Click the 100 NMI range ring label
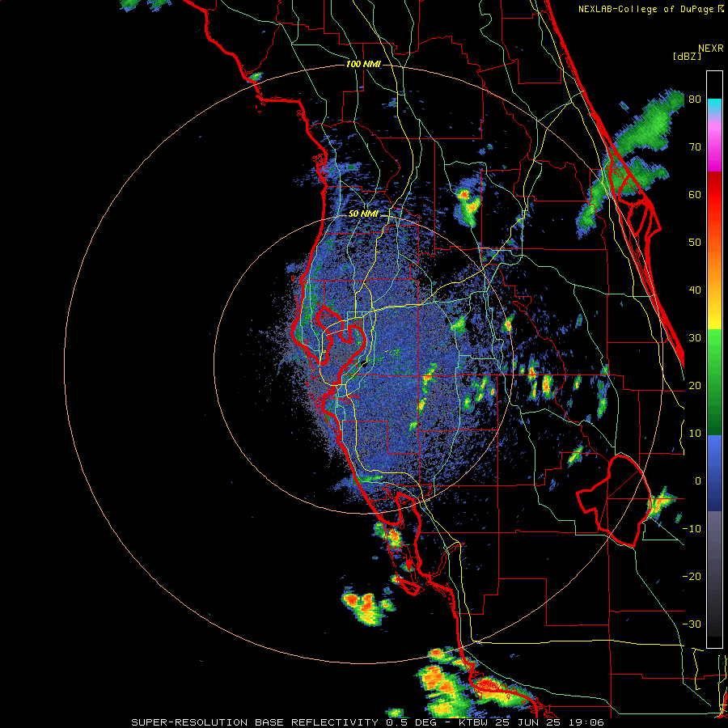The width and height of the screenshot is (728, 728). click(x=363, y=64)
